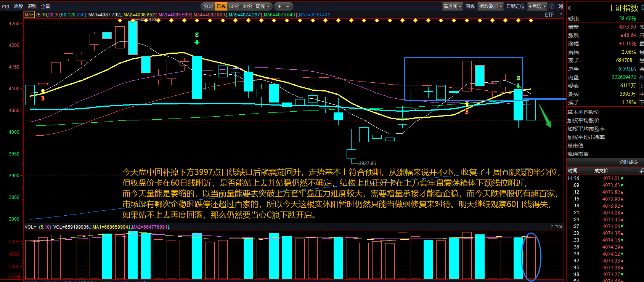Go back with the arrow beside 上证指数
The width and height of the screenshot is (644, 282).
coord(570,8)
